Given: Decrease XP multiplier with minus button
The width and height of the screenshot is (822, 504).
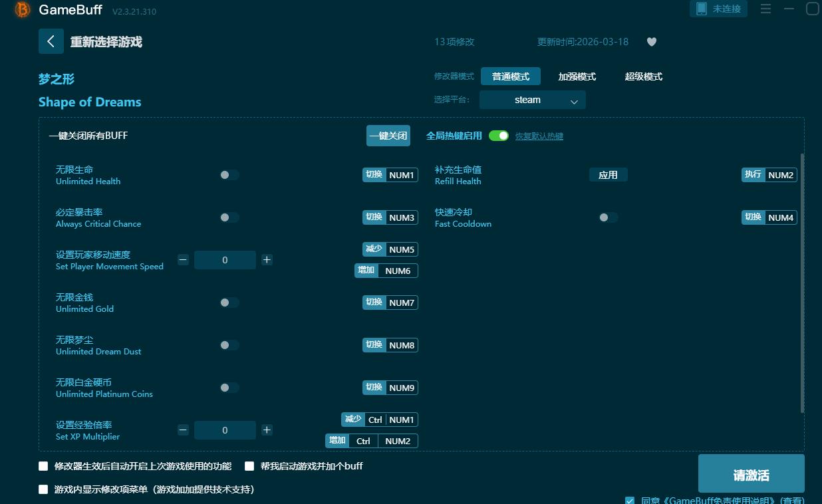Looking at the screenshot, I should tap(183, 430).
